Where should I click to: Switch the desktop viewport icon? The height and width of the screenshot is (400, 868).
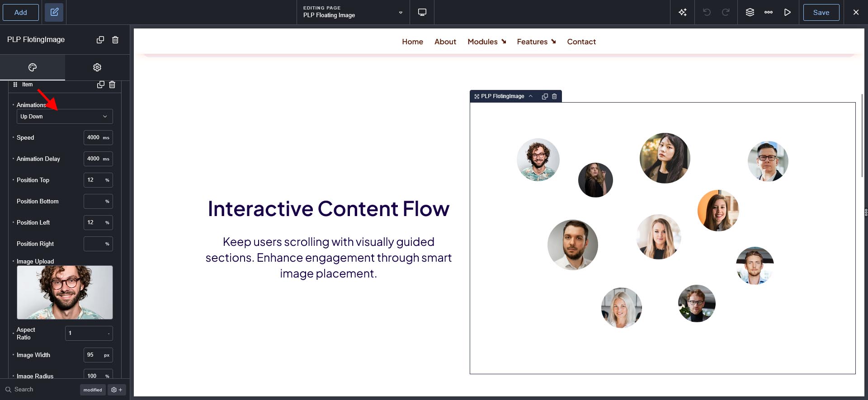tap(422, 12)
